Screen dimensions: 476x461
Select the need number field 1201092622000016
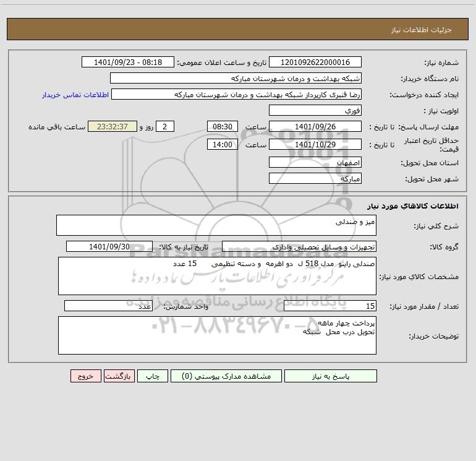point(315,62)
